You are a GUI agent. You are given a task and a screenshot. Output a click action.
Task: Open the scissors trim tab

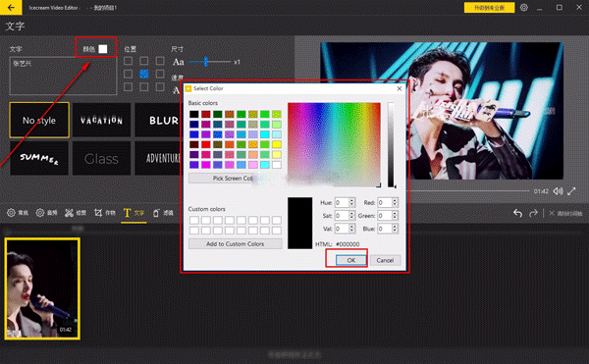click(76, 213)
